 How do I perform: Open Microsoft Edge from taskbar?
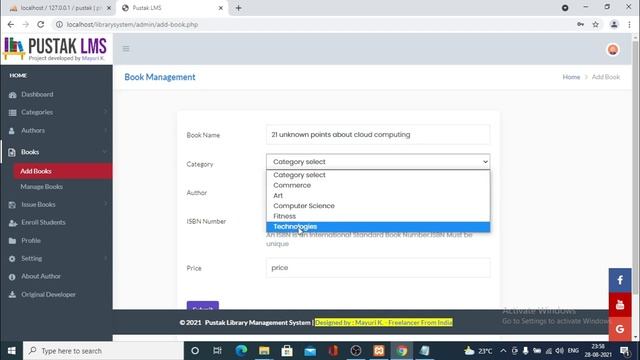tap(241, 351)
